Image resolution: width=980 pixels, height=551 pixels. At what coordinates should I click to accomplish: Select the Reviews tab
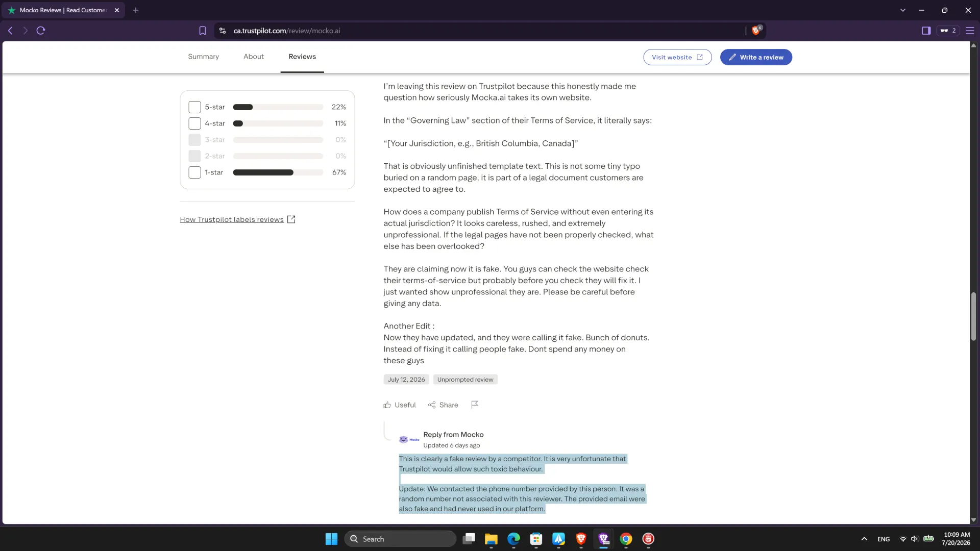pyautogui.click(x=302, y=57)
